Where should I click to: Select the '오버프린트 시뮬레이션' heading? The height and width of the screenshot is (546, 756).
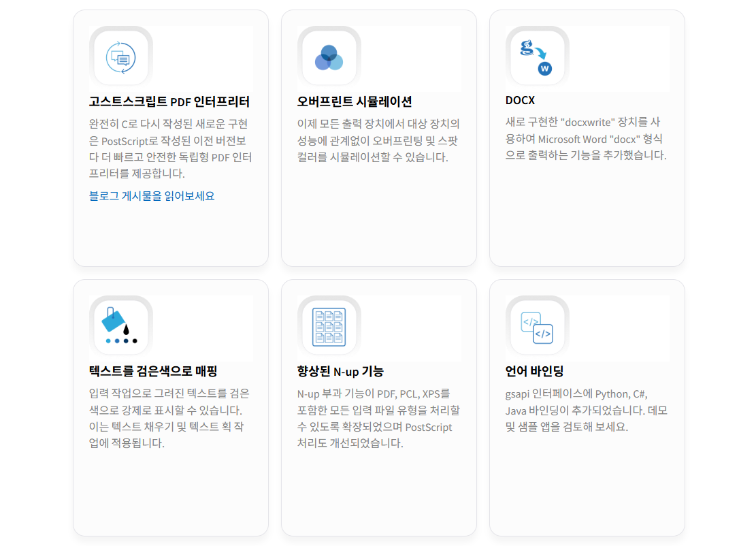[355, 102]
